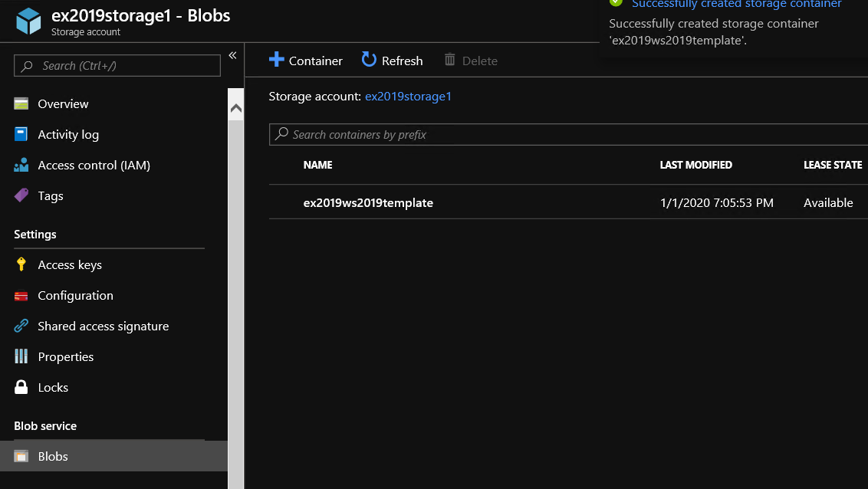Sort containers by NAME column header
The width and height of the screenshot is (868, 489).
point(317,165)
